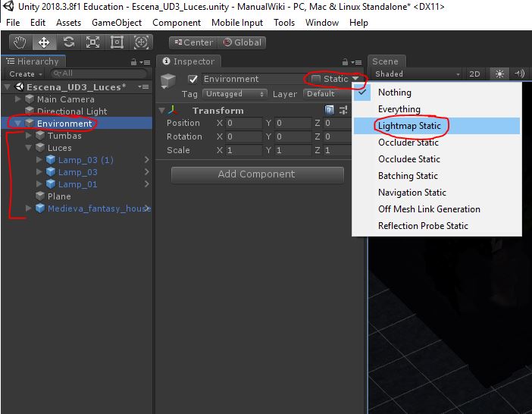This screenshot has width=532, height=414.
Task: Select Lamp_03 object in Hierarchy
Action: [78, 172]
